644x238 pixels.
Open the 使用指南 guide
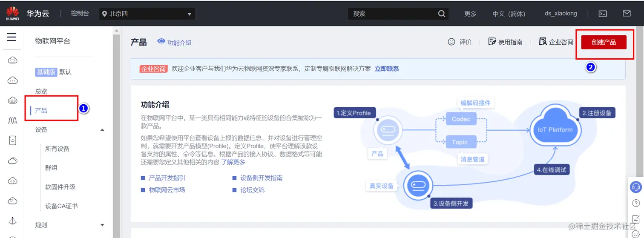[x=505, y=42]
